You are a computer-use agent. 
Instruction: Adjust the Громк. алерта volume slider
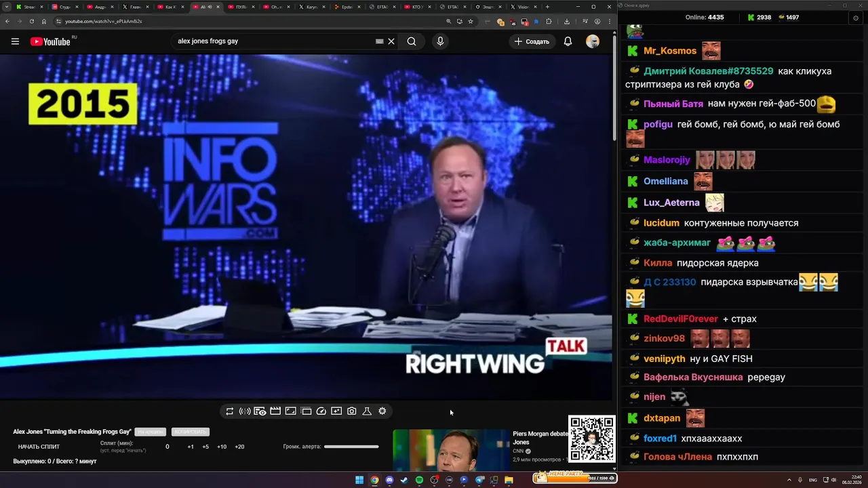(x=351, y=447)
